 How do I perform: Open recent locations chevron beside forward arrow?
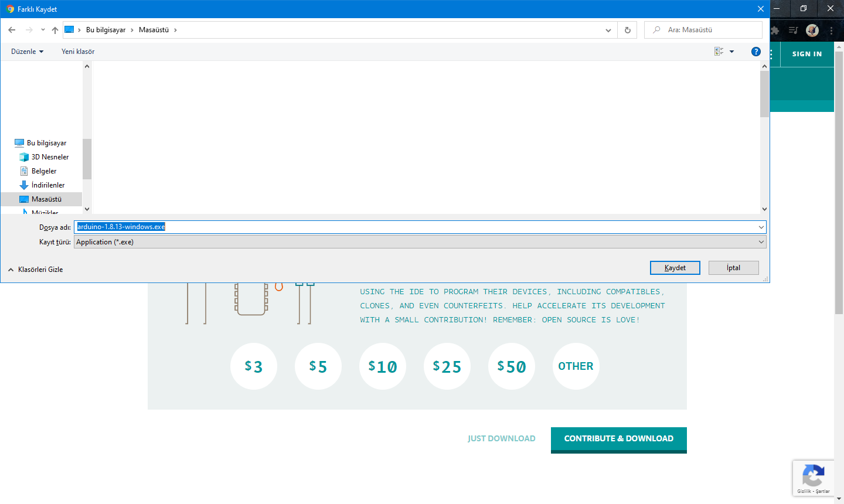click(x=43, y=30)
